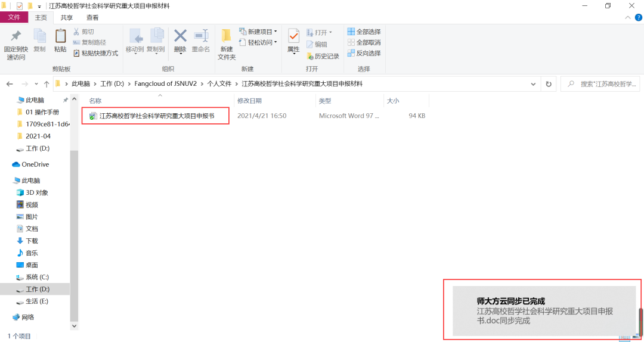The height and width of the screenshot is (342, 644).
Task: Click the Refresh button in address bar
Action: 549,84
